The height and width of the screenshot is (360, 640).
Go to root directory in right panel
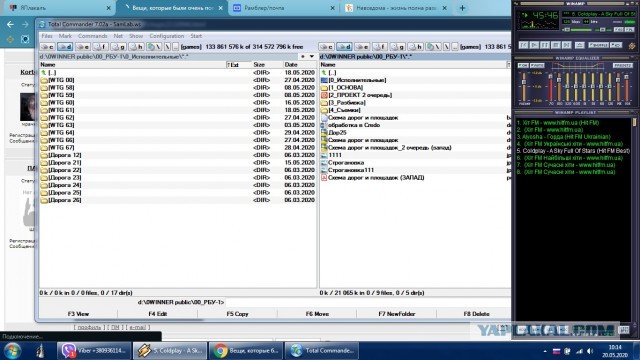click(x=446, y=47)
